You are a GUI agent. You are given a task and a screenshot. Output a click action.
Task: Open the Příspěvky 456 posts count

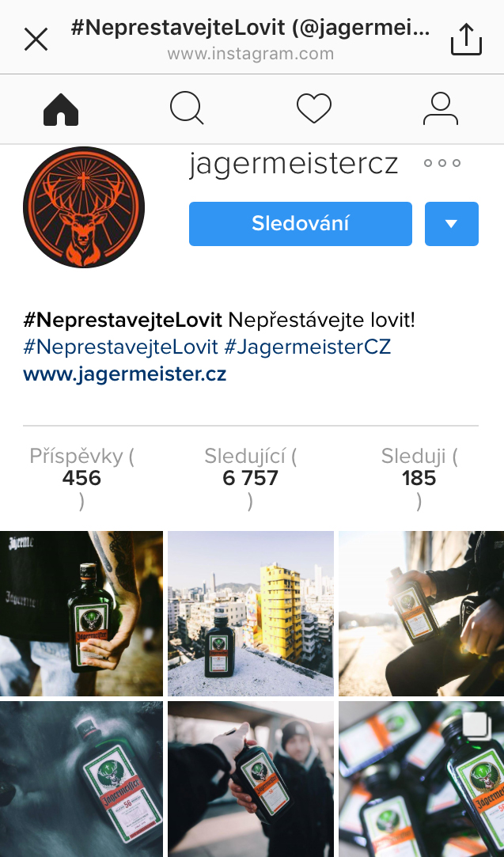(x=81, y=478)
